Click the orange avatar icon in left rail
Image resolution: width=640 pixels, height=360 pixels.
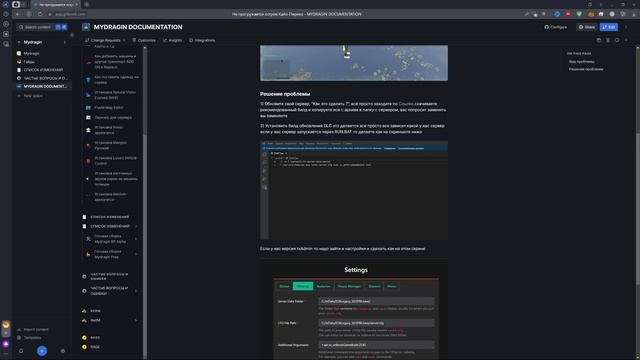(x=6, y=325)
